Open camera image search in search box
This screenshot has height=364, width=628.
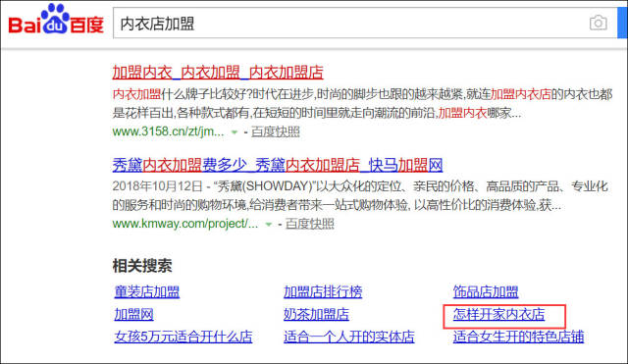[598, 23]
